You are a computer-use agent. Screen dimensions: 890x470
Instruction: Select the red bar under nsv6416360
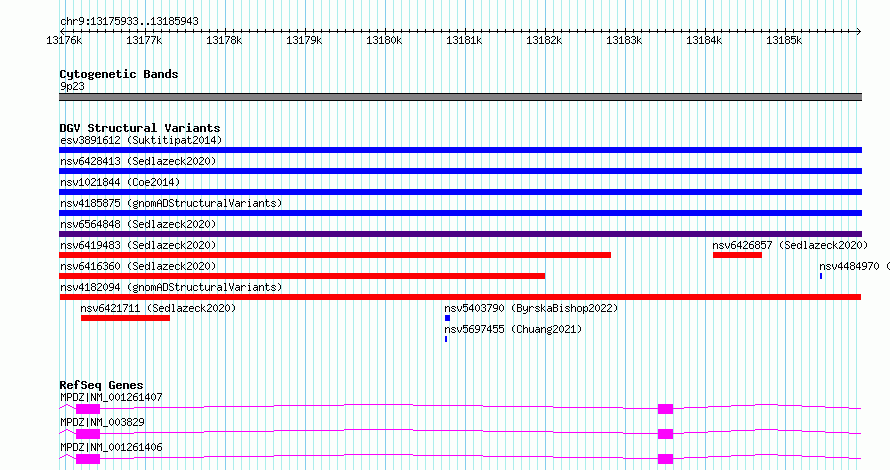(302, 276)
